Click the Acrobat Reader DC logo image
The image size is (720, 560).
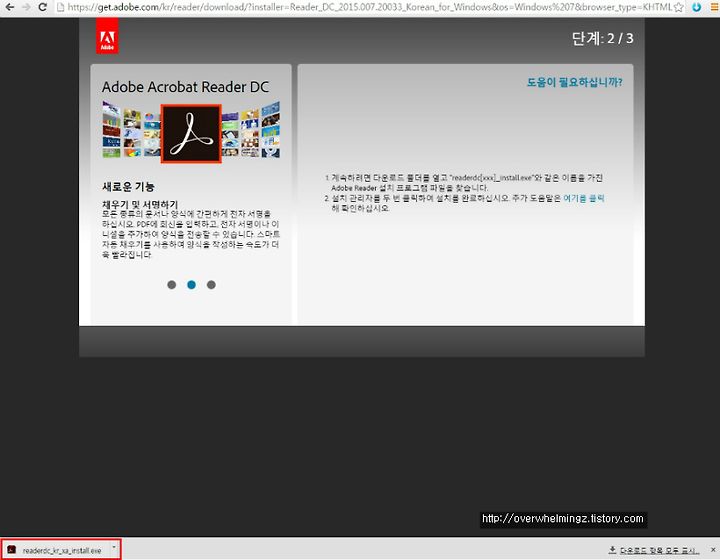click(191, 134)
